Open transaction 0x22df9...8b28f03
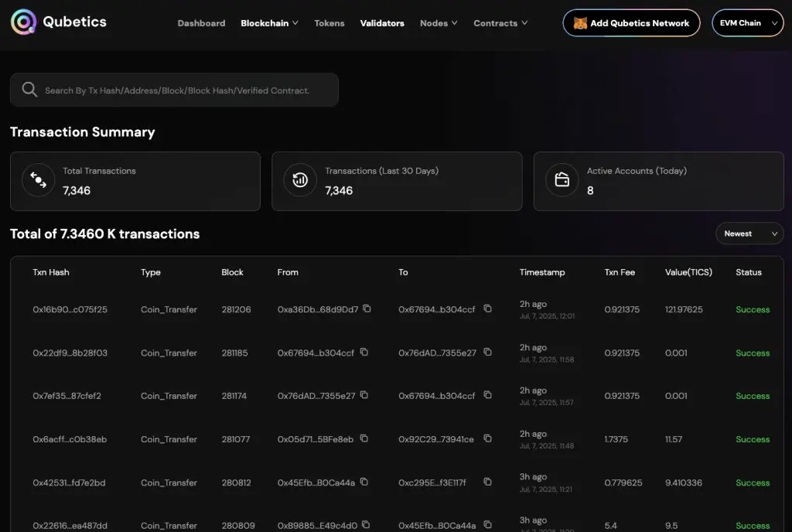 [x=70, y=353]
